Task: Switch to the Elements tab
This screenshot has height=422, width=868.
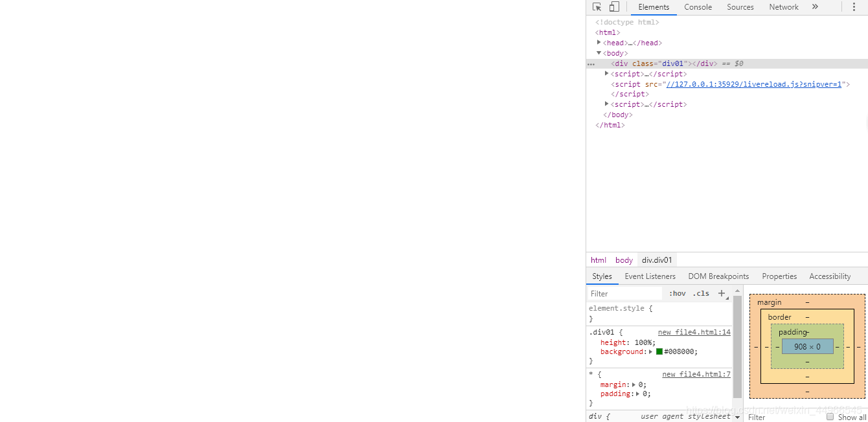Action: [654, 7]
